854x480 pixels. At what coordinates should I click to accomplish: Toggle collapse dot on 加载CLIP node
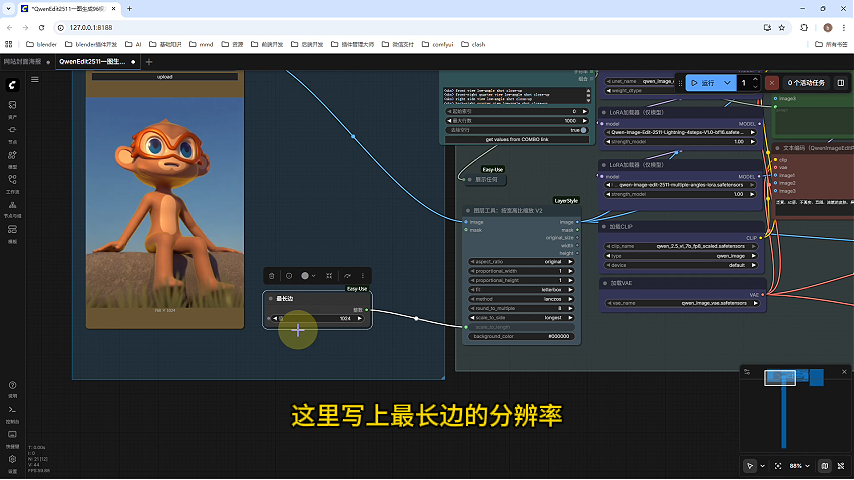604,227
